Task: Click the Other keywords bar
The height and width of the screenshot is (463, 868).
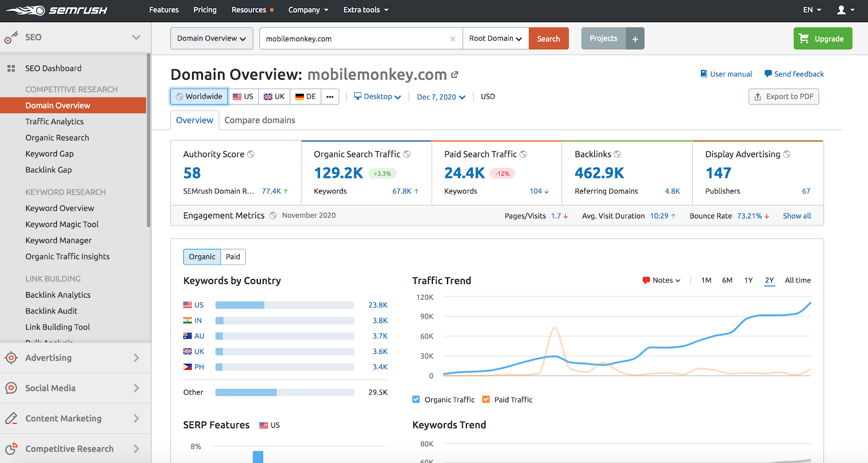Action: (285, 393)
